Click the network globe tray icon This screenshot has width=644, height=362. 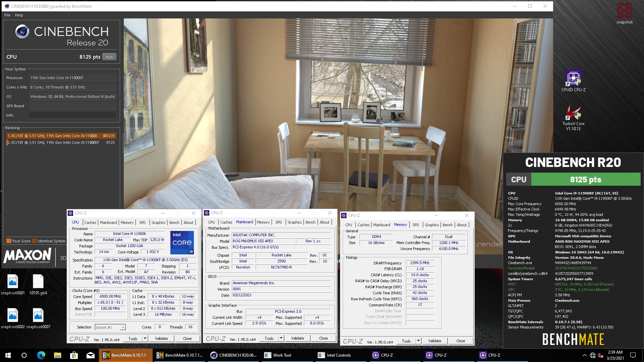pyautogui.click(x=593, y=355)
